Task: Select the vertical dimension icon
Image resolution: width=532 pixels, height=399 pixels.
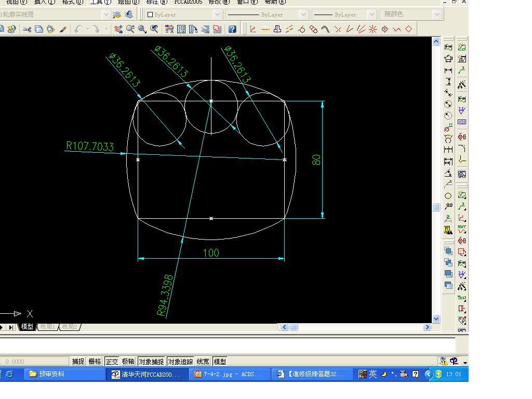Action: (x=448, y=82)
